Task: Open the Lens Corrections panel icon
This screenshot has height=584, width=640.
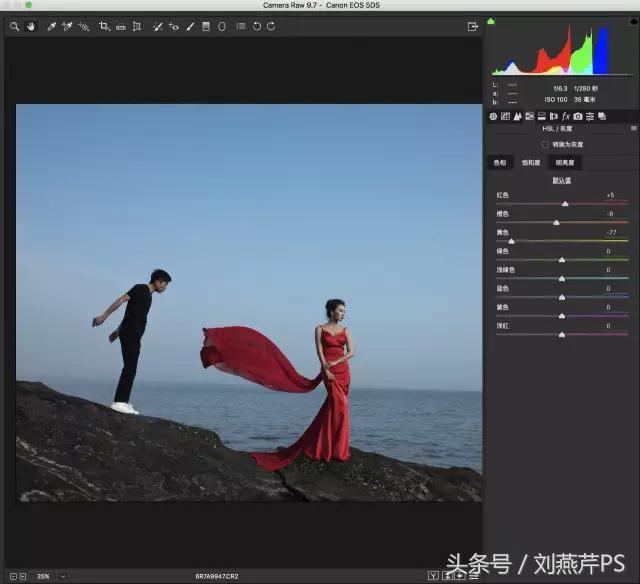Action: (x=553, y=116)
